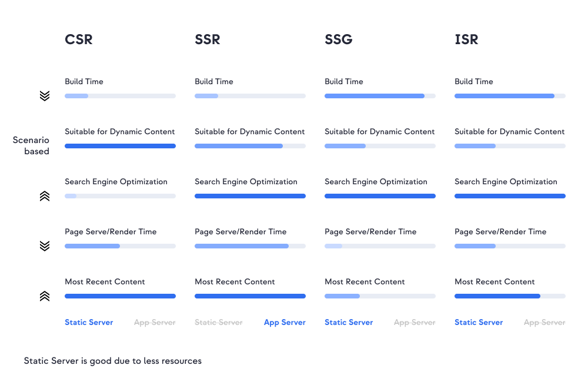Viewport: 588px width, 385px height.
Task: Click the SSG Page Serve/Render Time bar
Action: coord(380,246)
